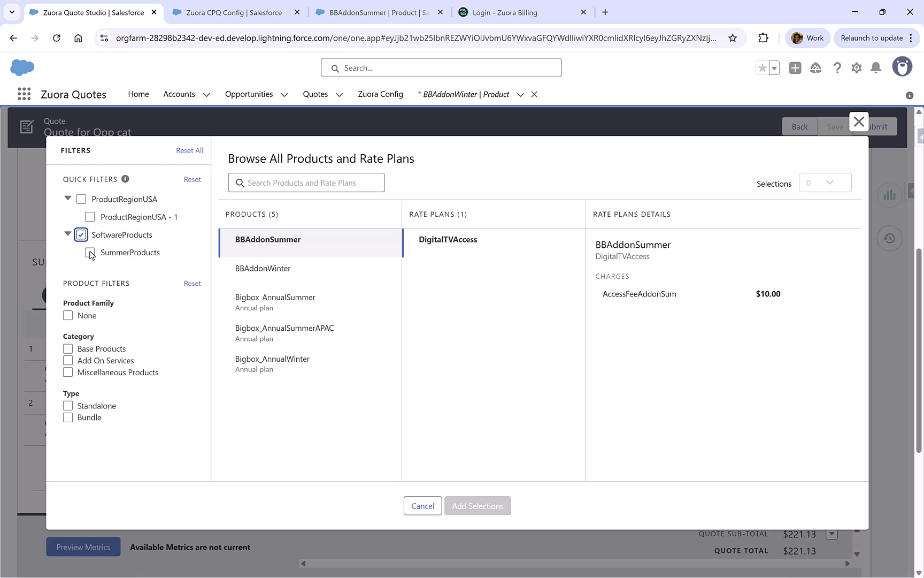Image resolution: width=924 pixels, height=578 pixels.
Task: Open the global create plus icon
Action: click(795, 68)
